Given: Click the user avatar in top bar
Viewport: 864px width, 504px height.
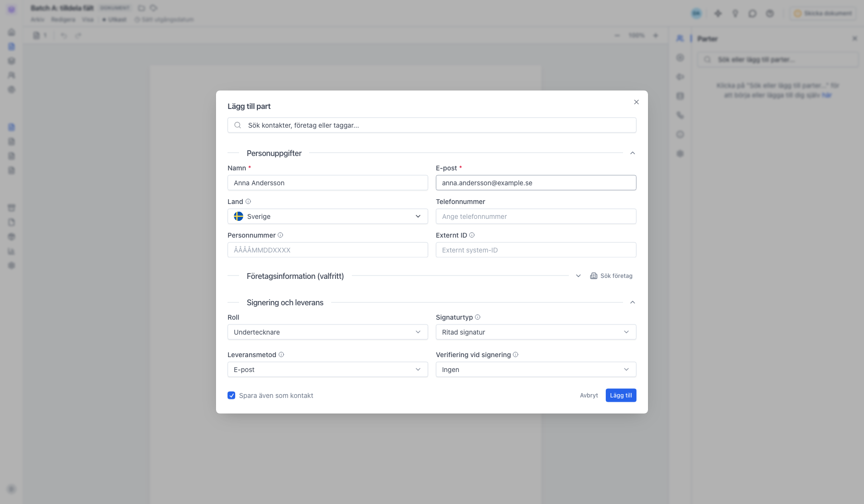Looking at the screenshot, I should click(696, 13).
